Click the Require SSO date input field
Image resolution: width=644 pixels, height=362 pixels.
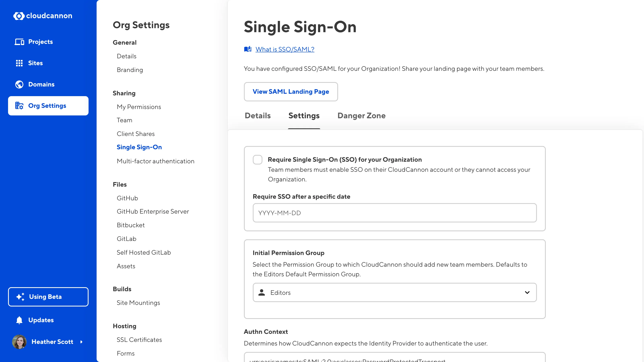[394, 213]
